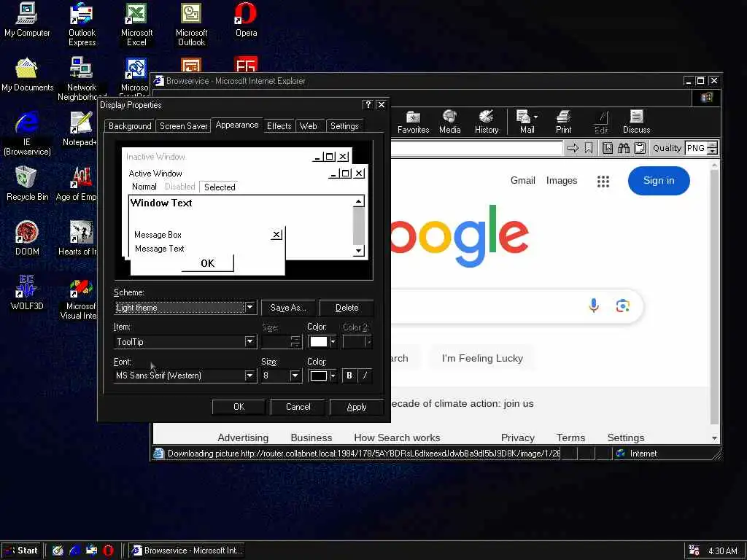
Task: Click the Show Desktop Quick Launch icon
Action: coord(58,551)
